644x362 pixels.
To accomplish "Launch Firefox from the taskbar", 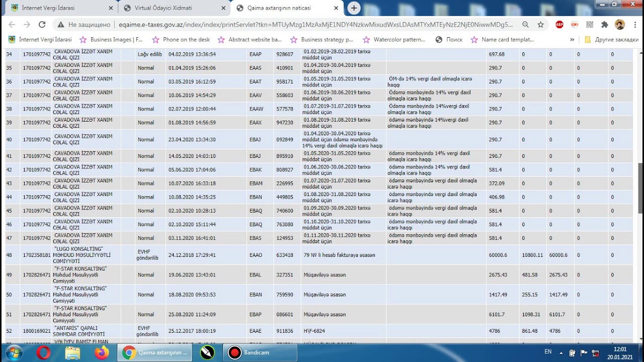I will 102,352.
